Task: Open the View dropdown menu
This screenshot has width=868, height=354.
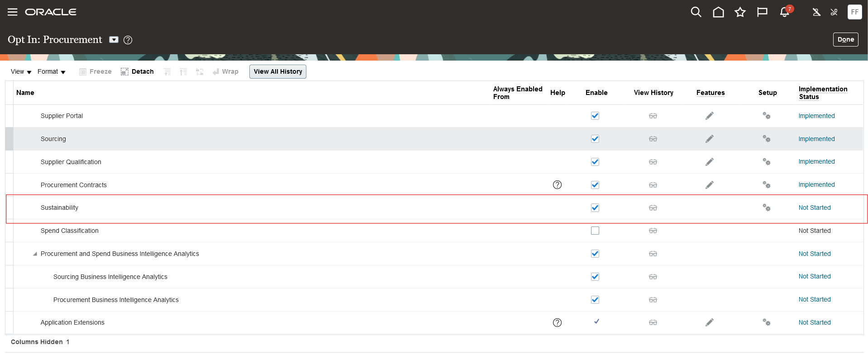Action: (21, 72)
